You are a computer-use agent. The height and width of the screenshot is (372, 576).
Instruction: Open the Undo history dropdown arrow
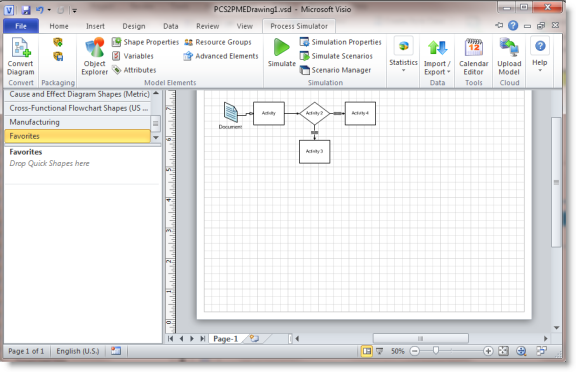pyautogui.click(x=49, y=10)
